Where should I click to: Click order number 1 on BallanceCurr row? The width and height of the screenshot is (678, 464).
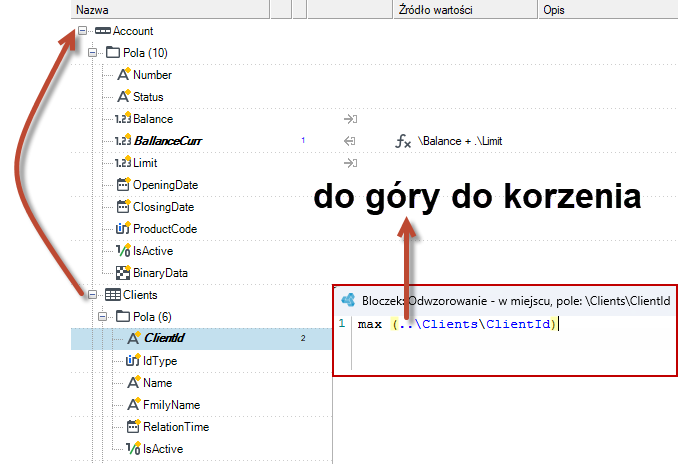pos(303,140)
